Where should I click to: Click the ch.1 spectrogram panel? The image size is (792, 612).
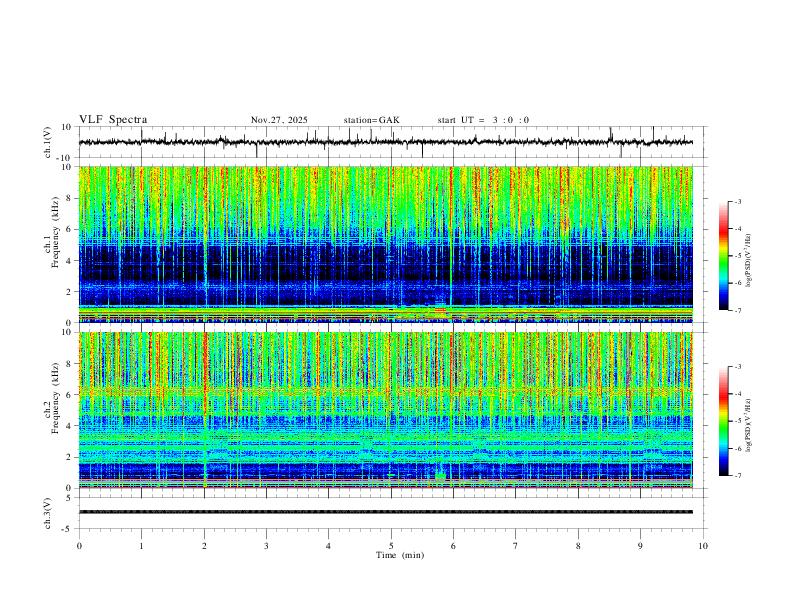(x=386, y=244)
